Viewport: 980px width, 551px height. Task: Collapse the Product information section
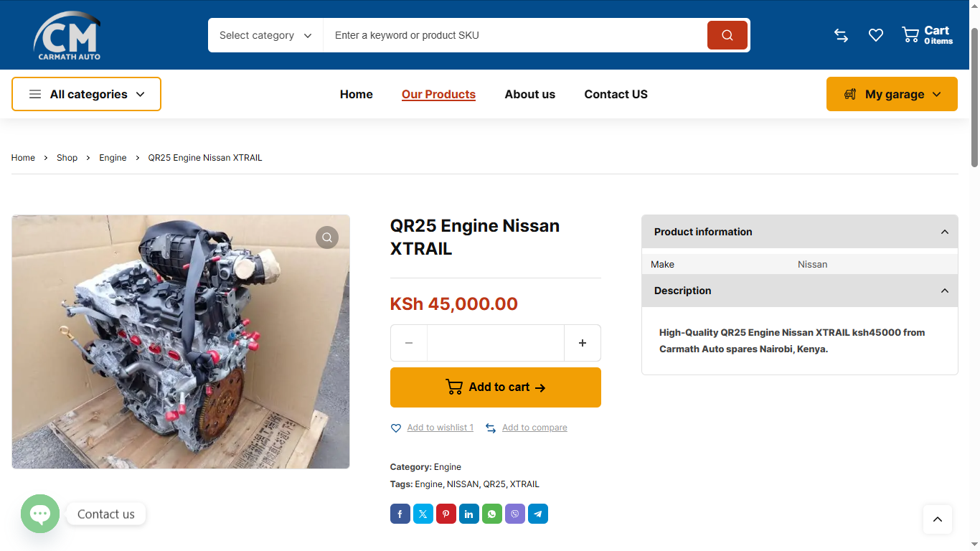click(x=944, y=232)
